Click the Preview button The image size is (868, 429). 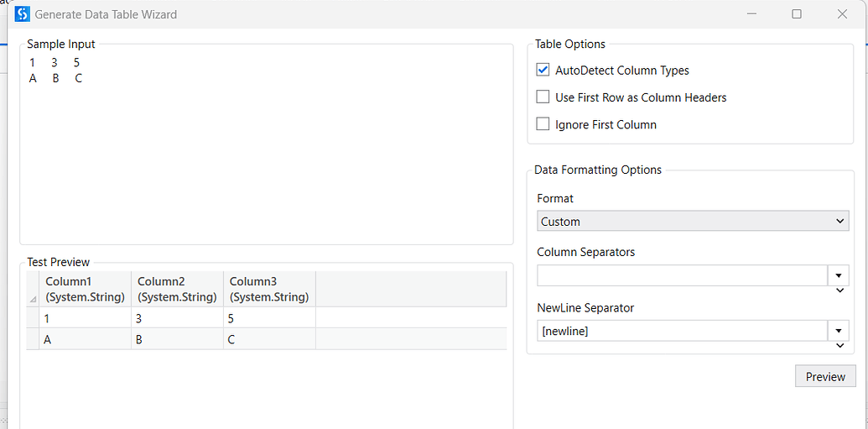point(825,376)
